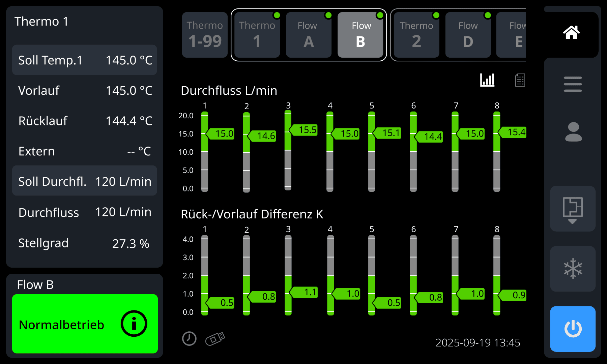The image size is (607, 364).
Task: Open the hamburger menu icon
Action: coord(572,84)
